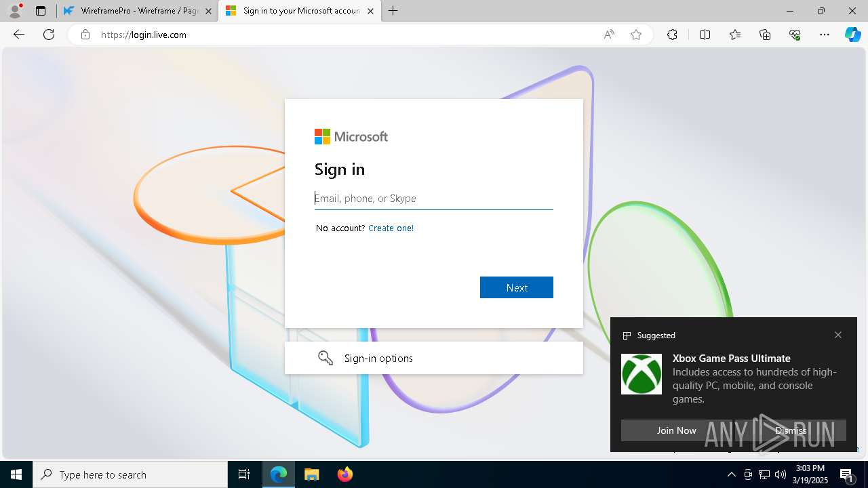Dismiss the Xbox Game Pass suggestion
Image resolution: width=868 pixels, height=488 pixels.
[791, 430]
